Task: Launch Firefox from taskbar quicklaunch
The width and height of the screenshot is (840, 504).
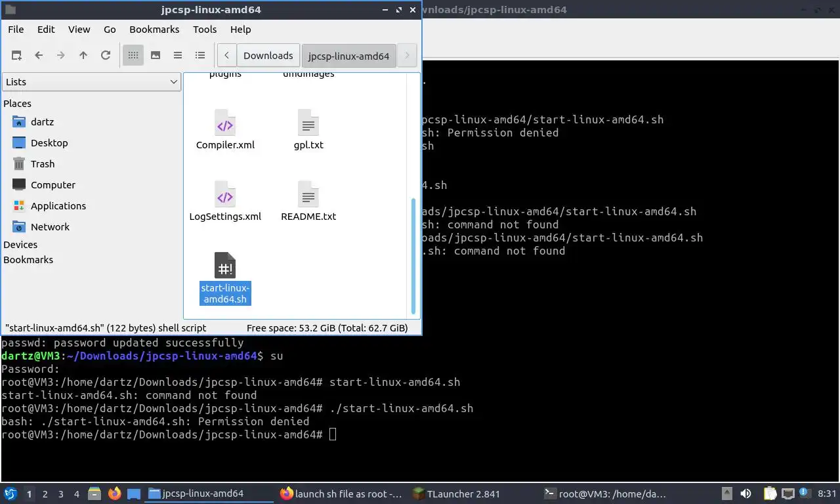Action: coord(114,493)
